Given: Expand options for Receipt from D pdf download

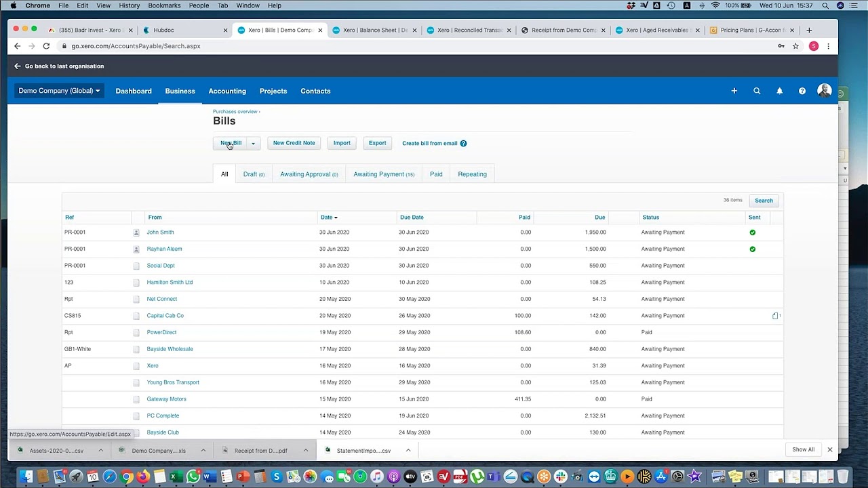Looking at the screenshot, I should [x=305, y=450].
